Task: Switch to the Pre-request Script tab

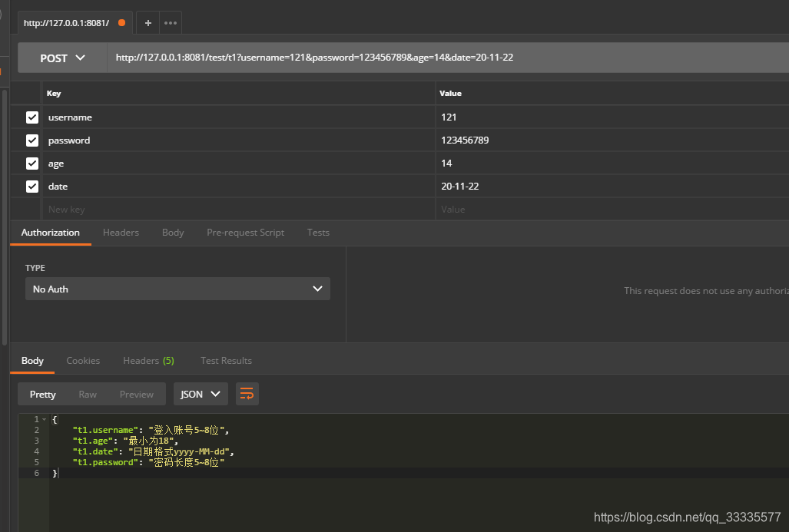Action: point(245,232)
